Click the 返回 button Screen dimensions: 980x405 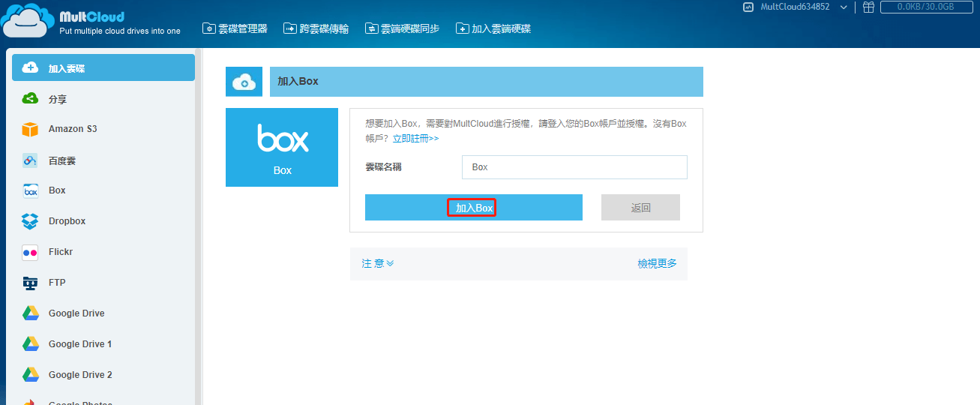(x=640, y=208)
